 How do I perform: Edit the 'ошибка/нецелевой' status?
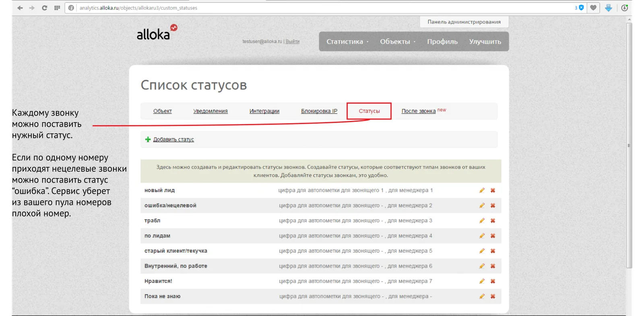pos(482,206)
